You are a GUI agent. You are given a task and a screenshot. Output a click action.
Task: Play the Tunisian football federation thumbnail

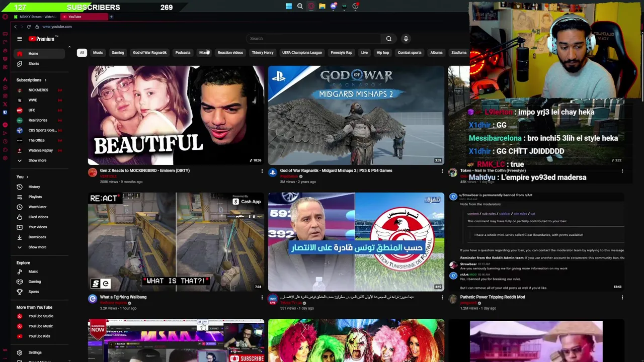pyautogui.click(x=356, y=242)
